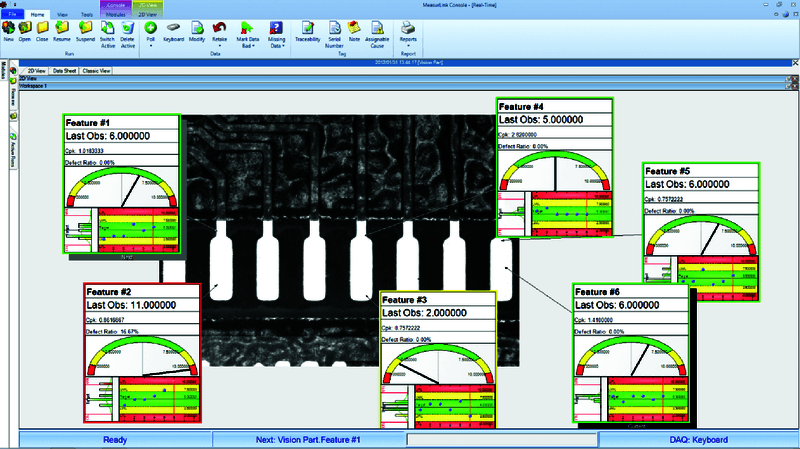Select the 2D View document tab
Screen dimensions: 800x449
(x=36, y=71)
